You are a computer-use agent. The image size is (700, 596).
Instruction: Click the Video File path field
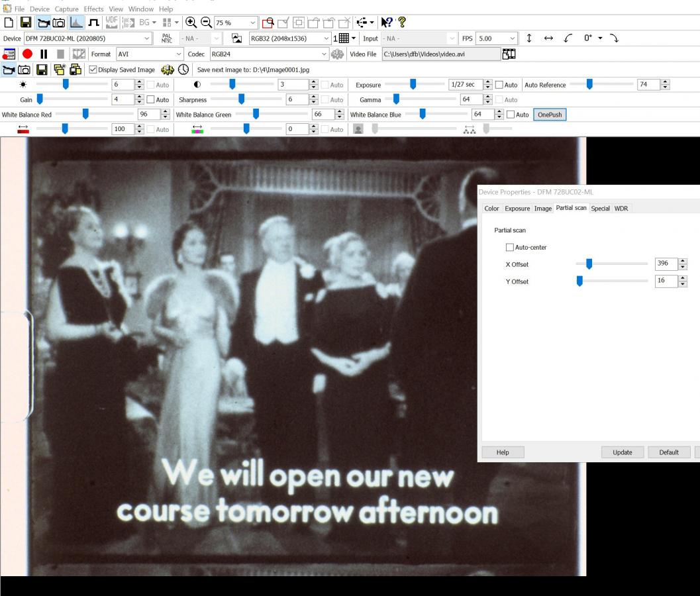click(x=441, y=54)
